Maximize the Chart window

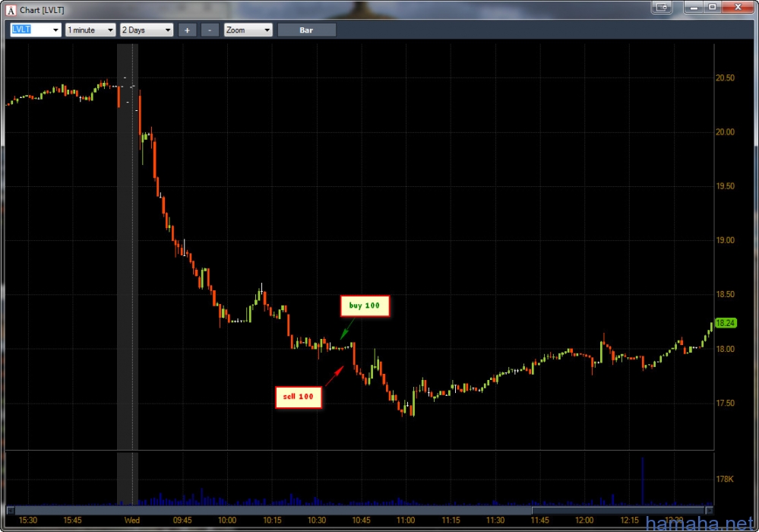pos(713,8)
